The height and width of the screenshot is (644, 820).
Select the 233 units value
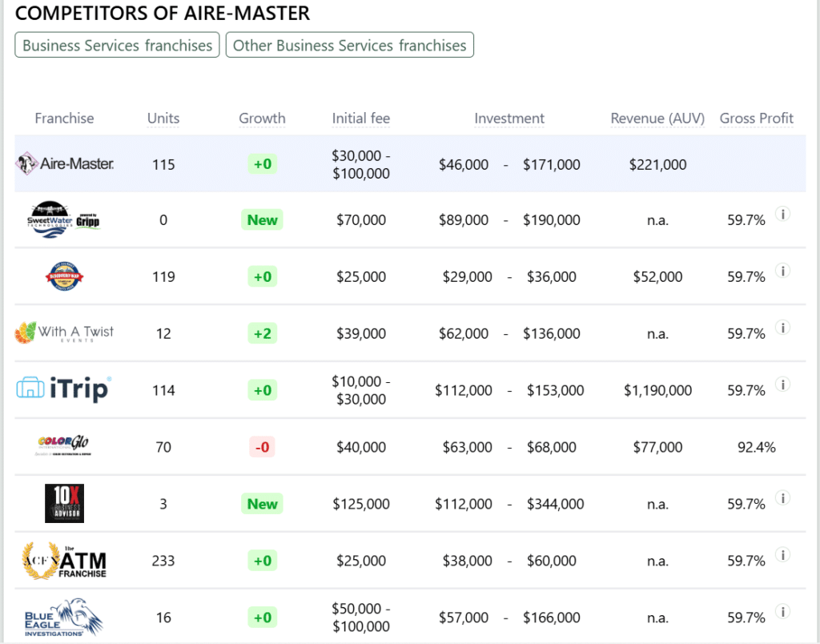coord(163,561)
